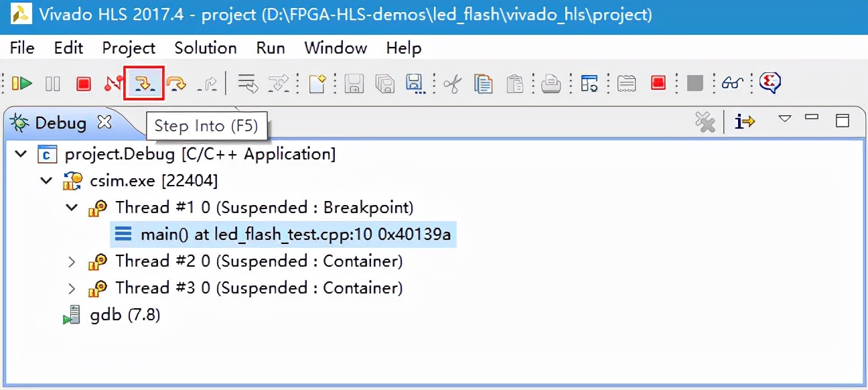Toggle instruction stepping in Debug view
Viewport: 868px width, 390px height.
point(744,121)
